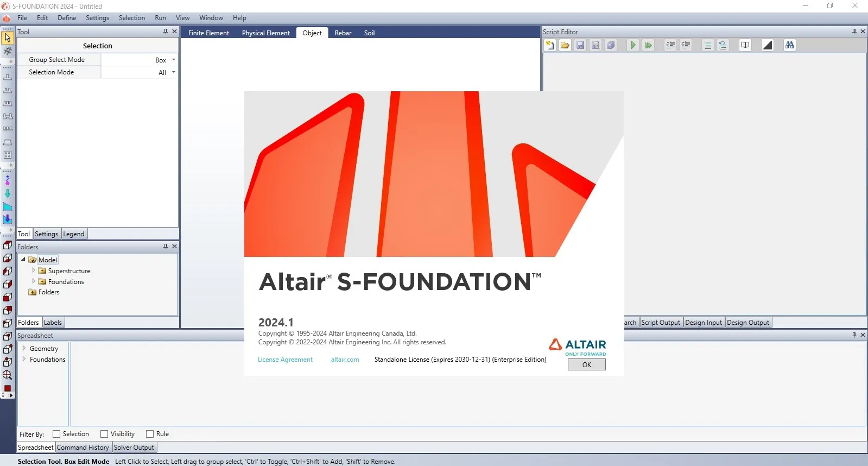Viewport: 868px width, 466px height.
Task: Click OK to dismiss the splash dialog
Action: click(x=587, y=365)
